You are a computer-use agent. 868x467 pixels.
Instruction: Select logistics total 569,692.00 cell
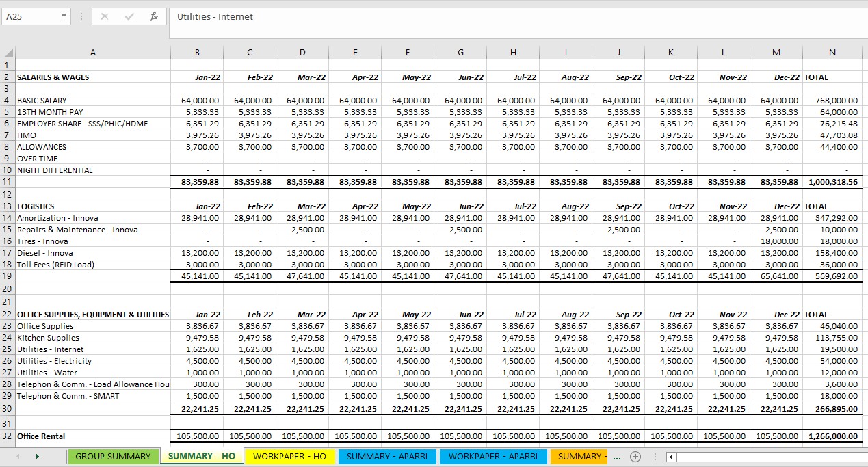click(832, 276)
